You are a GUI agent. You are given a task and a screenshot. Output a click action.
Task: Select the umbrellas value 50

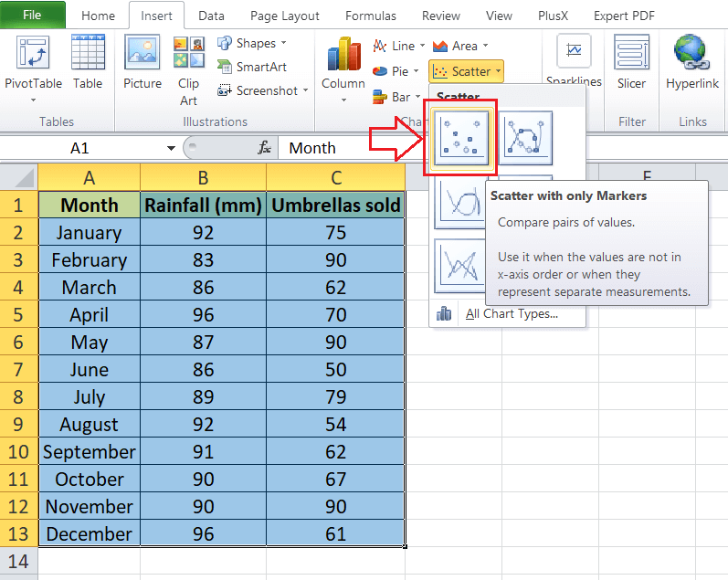pos(335,369)
